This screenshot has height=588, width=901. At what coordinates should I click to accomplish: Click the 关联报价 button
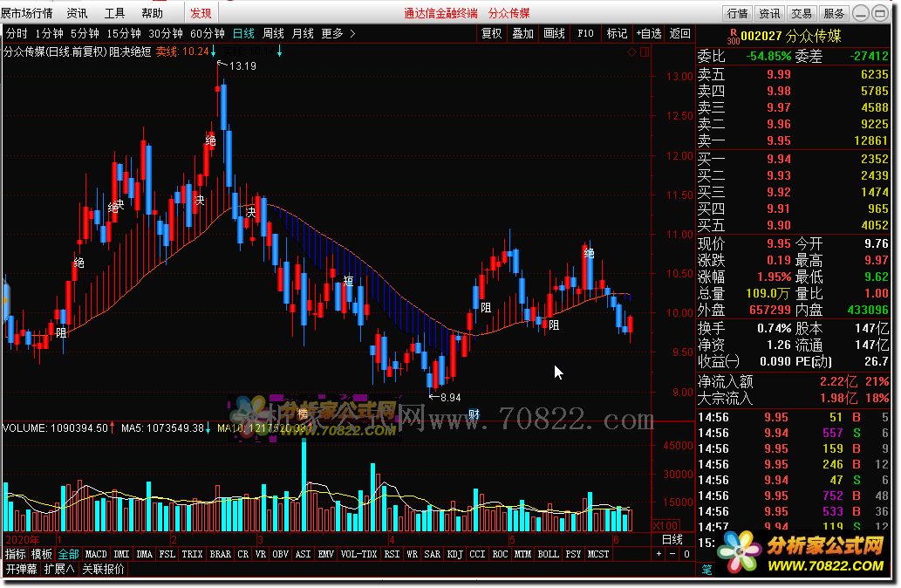tap(103, 569)
